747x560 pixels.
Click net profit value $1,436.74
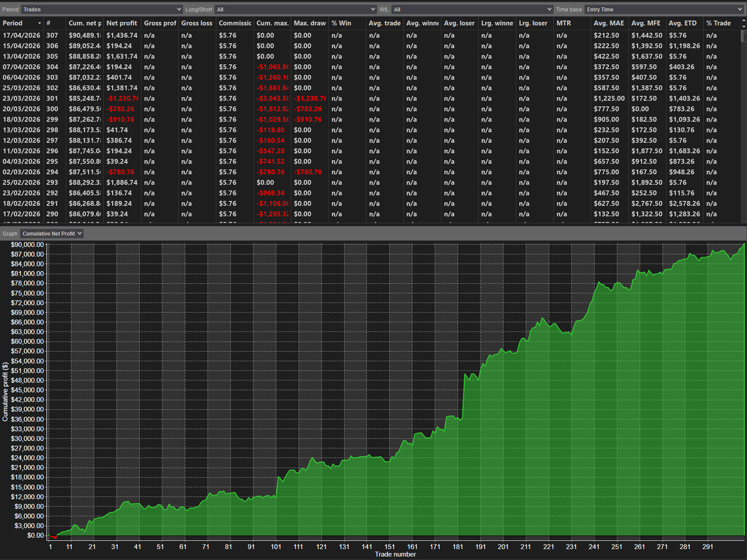[121, 35]
